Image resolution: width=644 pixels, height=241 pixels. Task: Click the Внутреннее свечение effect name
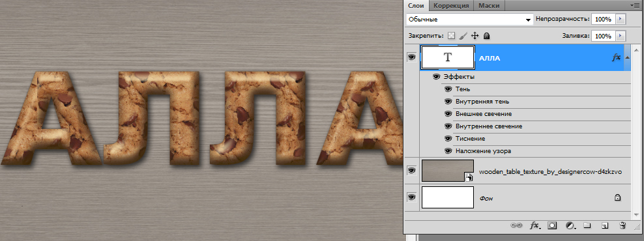click(x=489, y=126)
